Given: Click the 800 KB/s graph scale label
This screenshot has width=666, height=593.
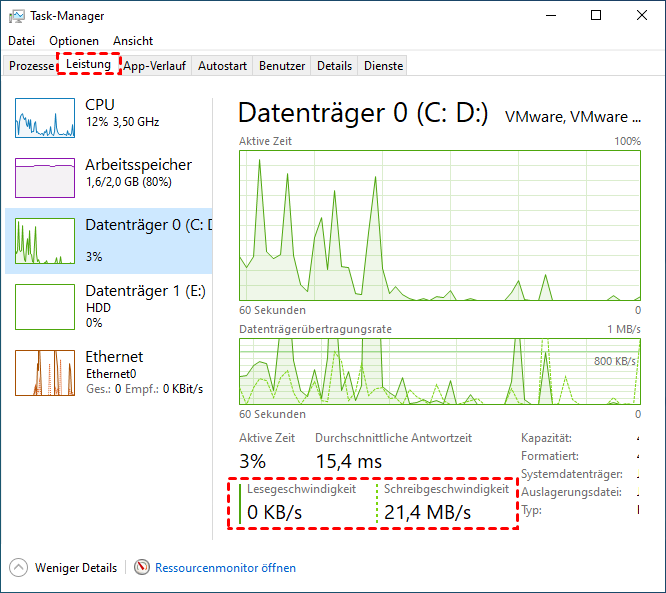Looking at the screenshot, I should point(615,361).
